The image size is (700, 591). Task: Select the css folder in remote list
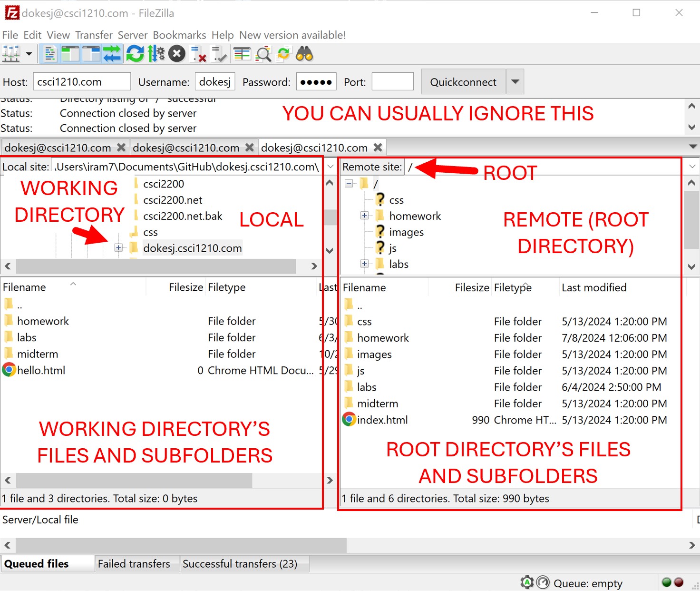tap(364, 322)
